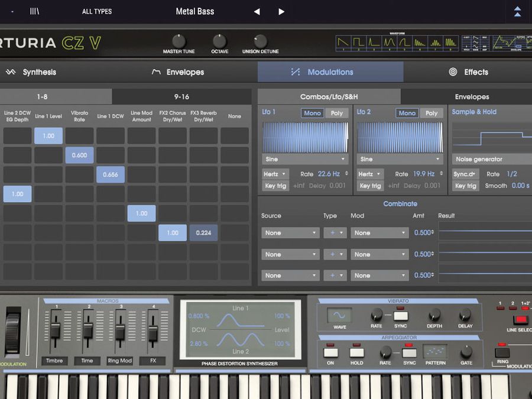Image resolution: width=532 pixels, height=399 pixels.
Task: Select waveform 5 saw-pulse icon
Action: 404,43
